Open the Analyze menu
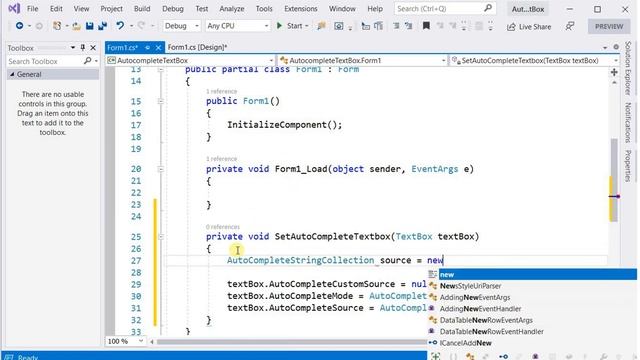The image size is (640, 360). (232, 9)
